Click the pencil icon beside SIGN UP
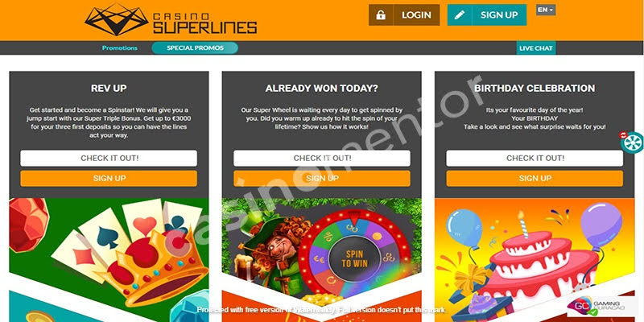Viewport: 644px width, 322px height. tap(460, 14)
